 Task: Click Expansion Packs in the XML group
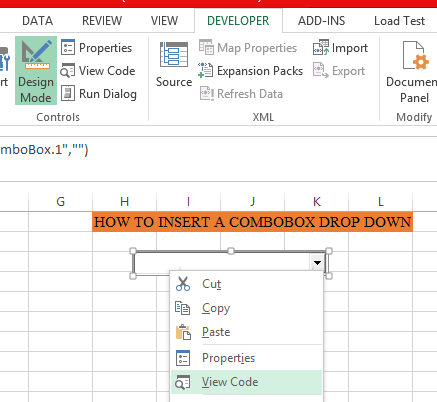click(x=250, y=71)
